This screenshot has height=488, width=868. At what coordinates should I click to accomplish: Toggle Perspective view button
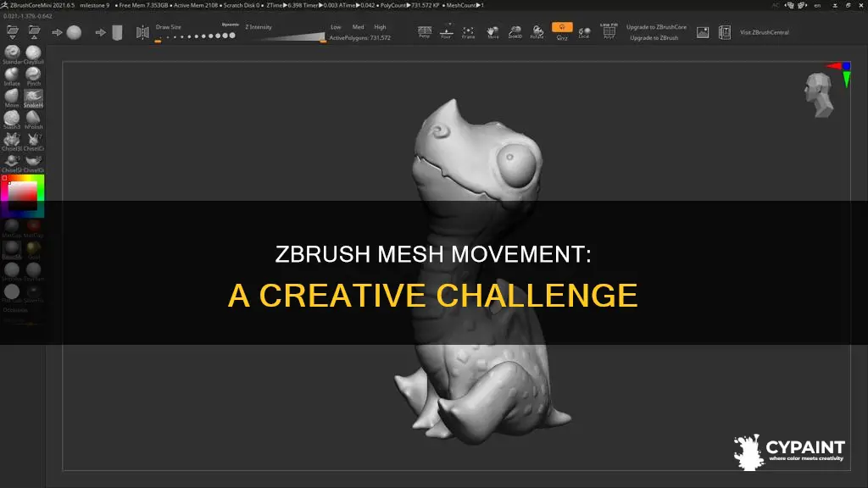coord(425,31)
